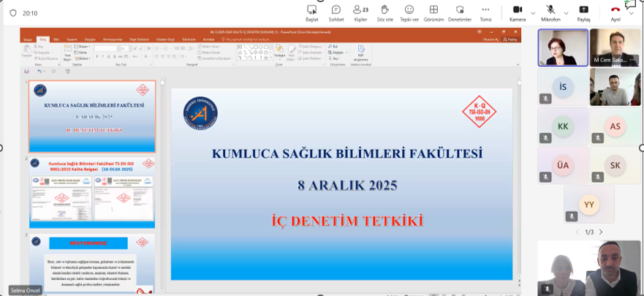Expand the Kamera options arrow
Image resolution: width=644 pixels, height=296 pixels.
pos(533,13)
